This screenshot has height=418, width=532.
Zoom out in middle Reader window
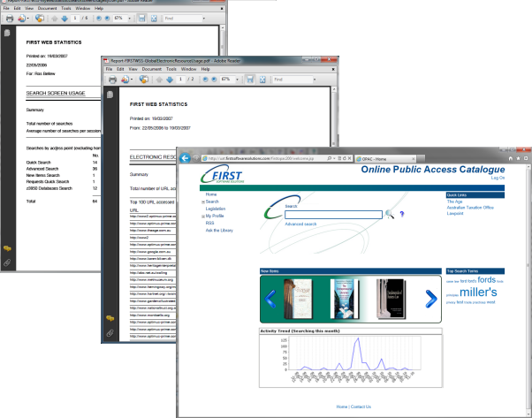[x=205, y=80]
